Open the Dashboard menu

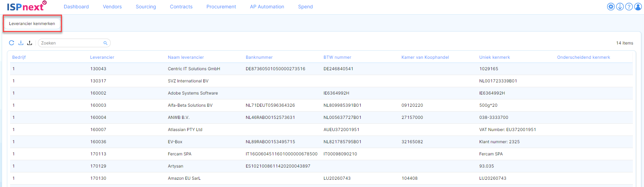point(76,7)
